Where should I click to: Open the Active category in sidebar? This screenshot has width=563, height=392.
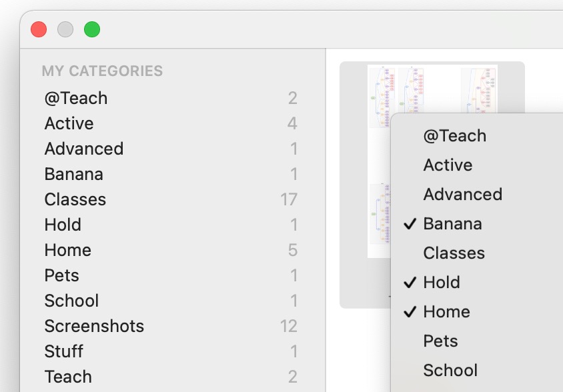(x=69, y=123)
